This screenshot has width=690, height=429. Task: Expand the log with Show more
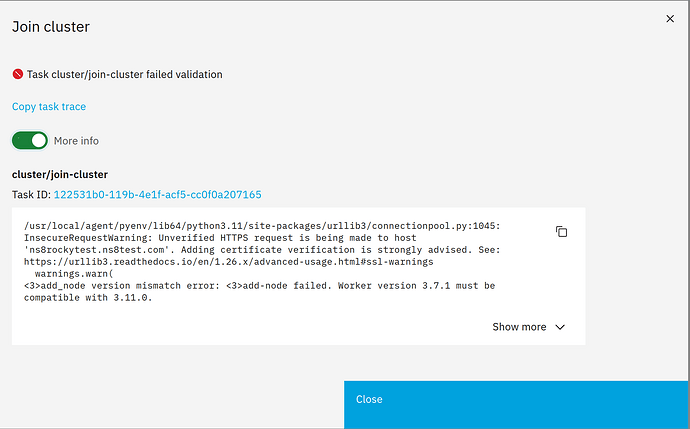(x=519, y=327)
